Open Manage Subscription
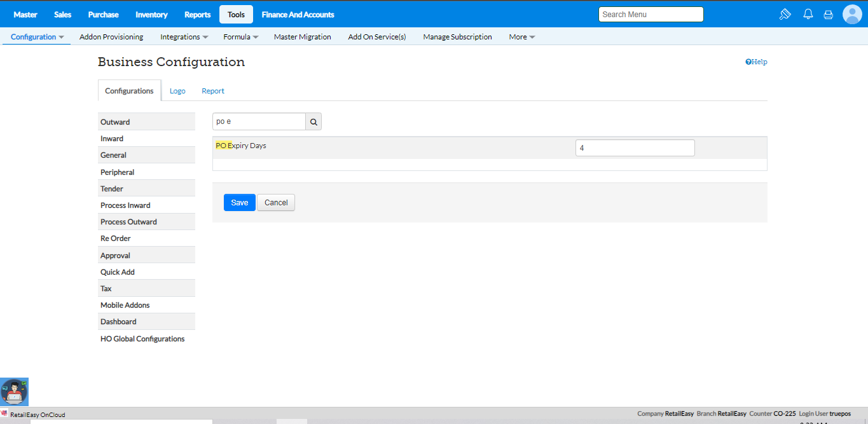The width and height of the screenshot is (868, 424). (458, 37)
